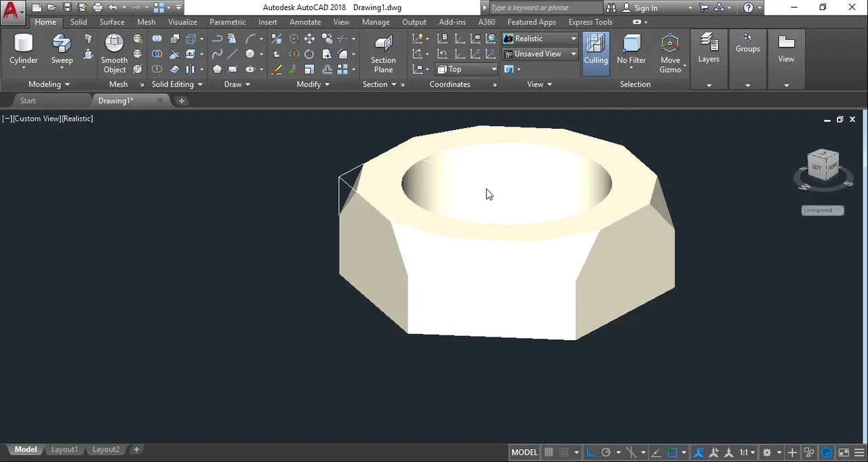Switch to the Surface ribbon tab
Viewport: 868px width, 462px height.
pyautogui.click(x=112, y=22)
